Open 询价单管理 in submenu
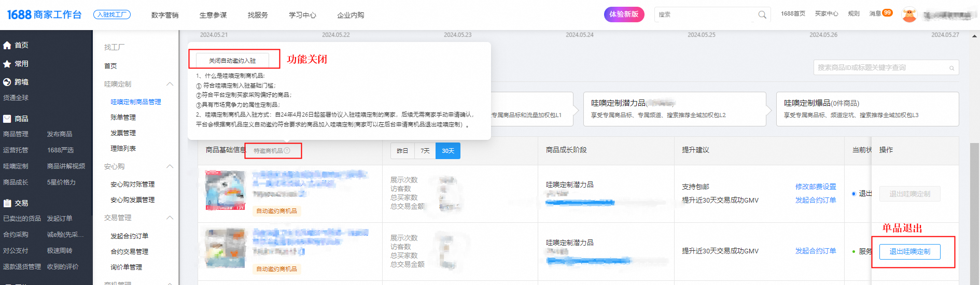 pyautogui.click(x=126, y=267)
